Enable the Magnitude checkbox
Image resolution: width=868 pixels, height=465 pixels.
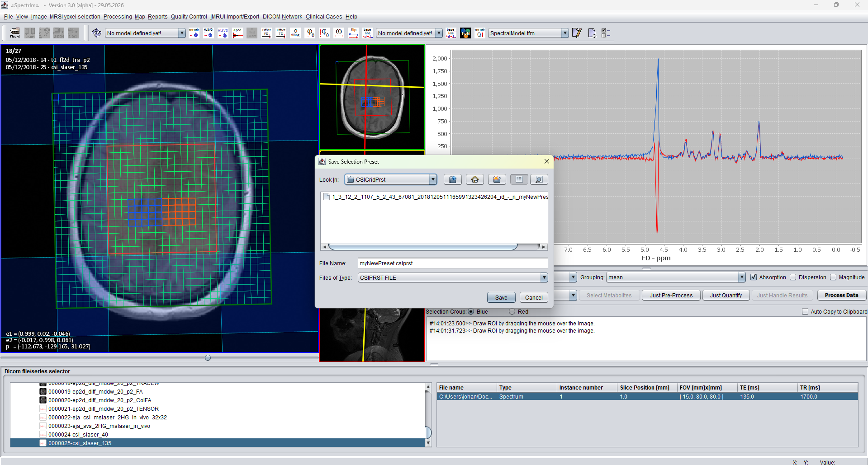[x=833, y=277]
